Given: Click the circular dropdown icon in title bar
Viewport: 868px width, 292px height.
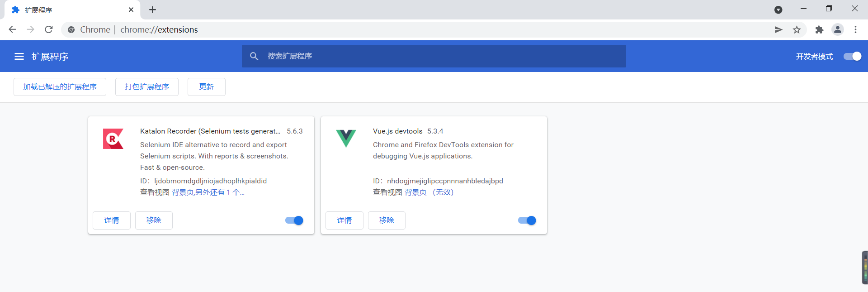Looking at the screenshot, I should point(778,10).
